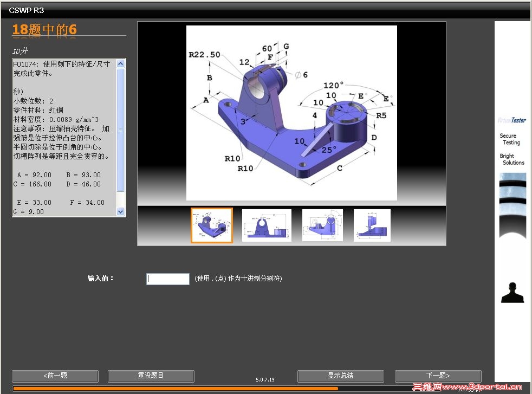The width and height of the screenshot is (532, 394).
Task: Click the scroll down arrow in question text
Action: (x=121, y=211)
